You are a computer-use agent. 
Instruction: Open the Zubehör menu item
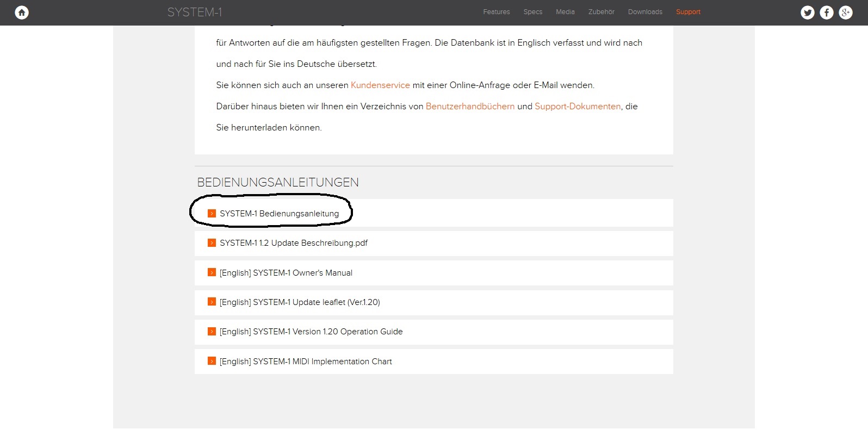[602, 12]
